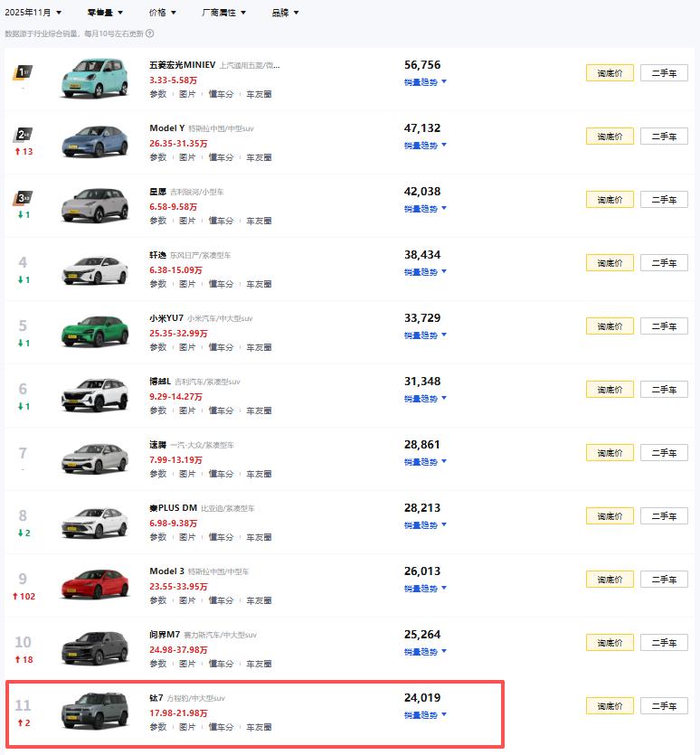The image size is (700, 755).
Task: Open 懂车分 link under 钛7
Action: coord(221,727)
